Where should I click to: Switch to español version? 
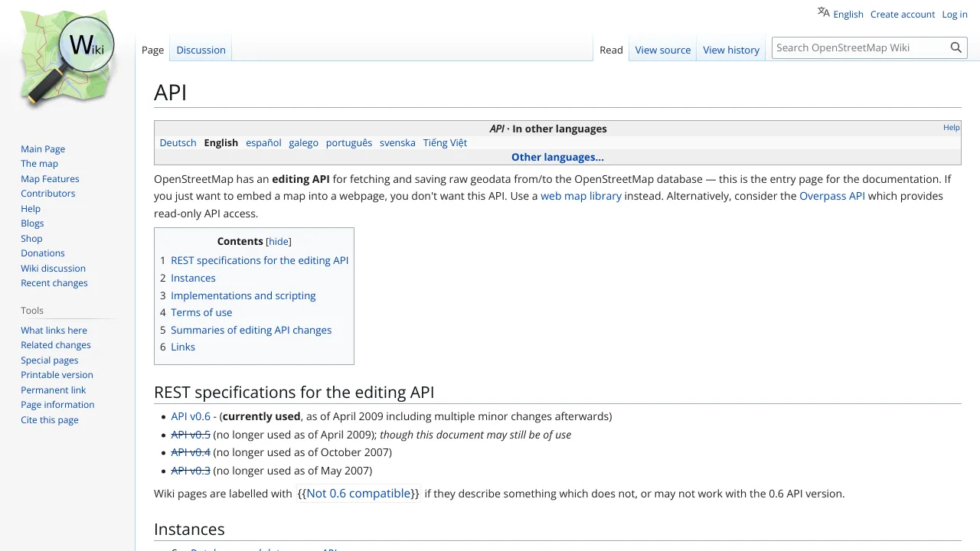(x=263, y=142)
